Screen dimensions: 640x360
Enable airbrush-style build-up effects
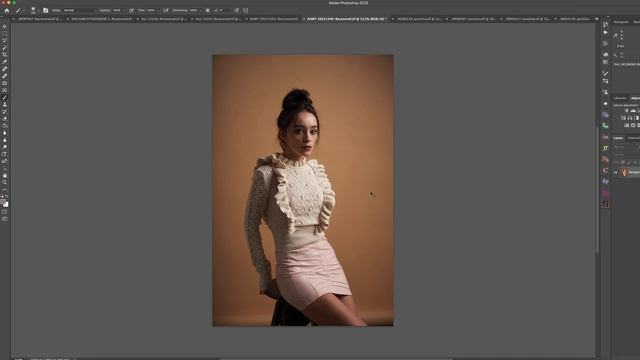click(166, 10)
